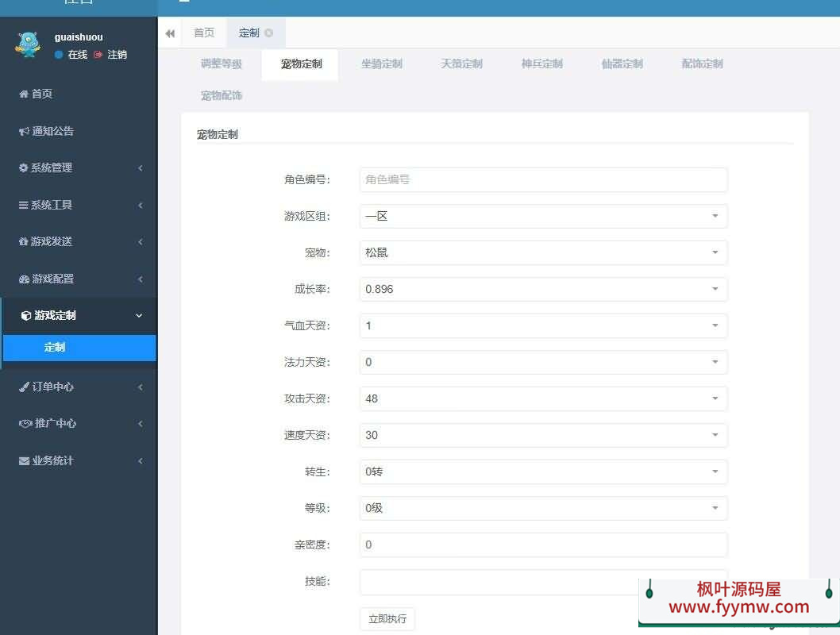
Task: Switch to the 坐骑定制 tab
Action: point(381,63)
